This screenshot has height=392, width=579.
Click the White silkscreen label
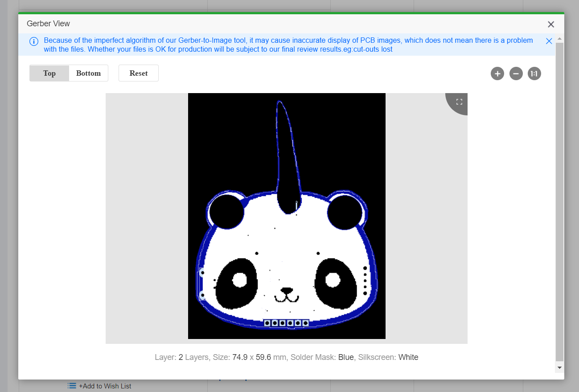click(408, 357)
